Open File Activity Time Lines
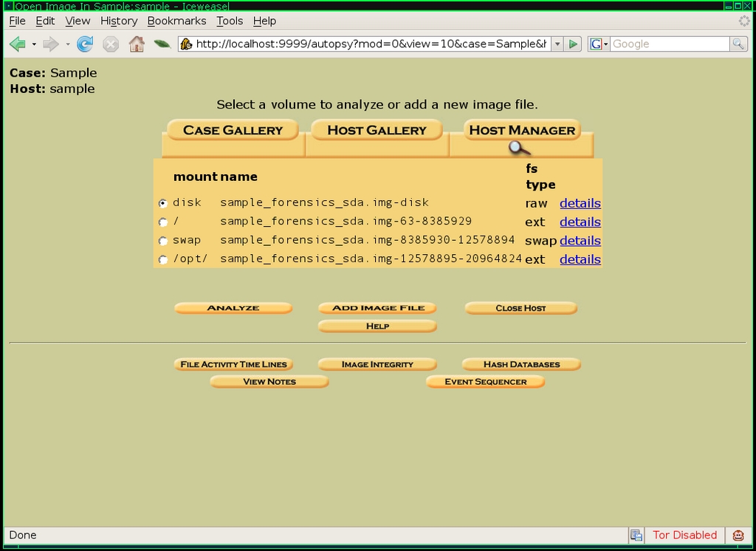 (233, 364)
